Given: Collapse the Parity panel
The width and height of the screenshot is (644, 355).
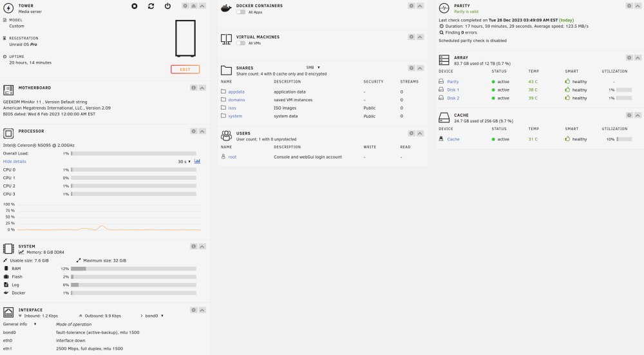Looking at the screenshot, I should pyautogui.click(x=638, y=6).
